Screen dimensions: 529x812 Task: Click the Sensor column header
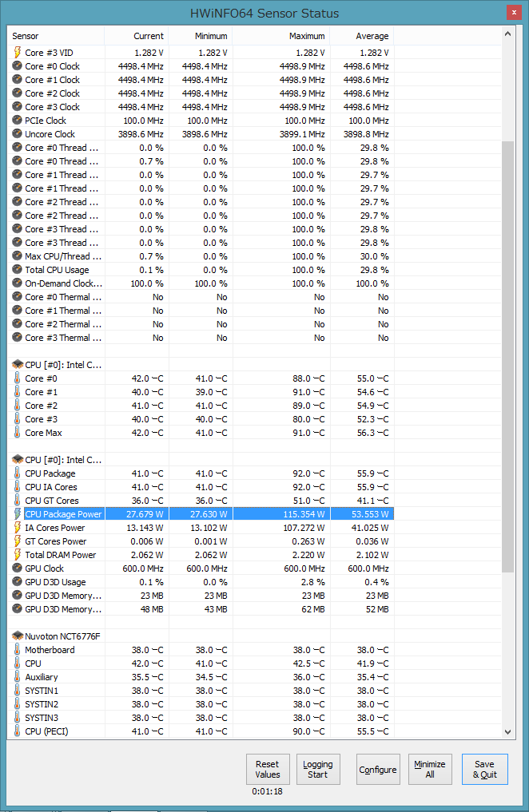coord(56,36)
